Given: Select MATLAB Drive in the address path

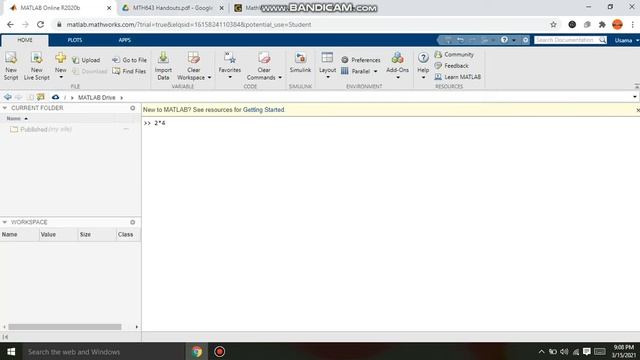Looking at the screenshot, I should pos(97,98).
